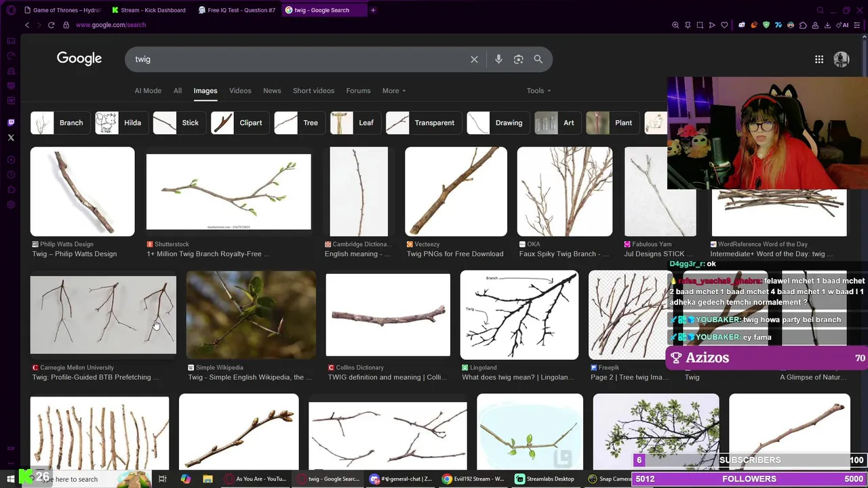Screen dimensions: 868x488
Task: Switch to Free IQ Test browser tab
Action: point(236,10)
